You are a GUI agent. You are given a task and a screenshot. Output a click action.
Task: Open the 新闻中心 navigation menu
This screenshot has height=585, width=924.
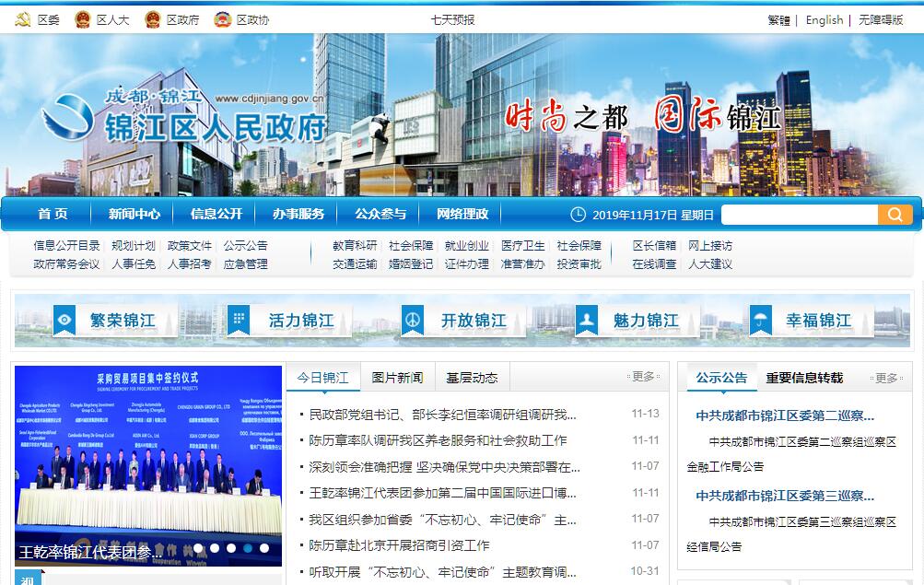(x=135, y=214)
